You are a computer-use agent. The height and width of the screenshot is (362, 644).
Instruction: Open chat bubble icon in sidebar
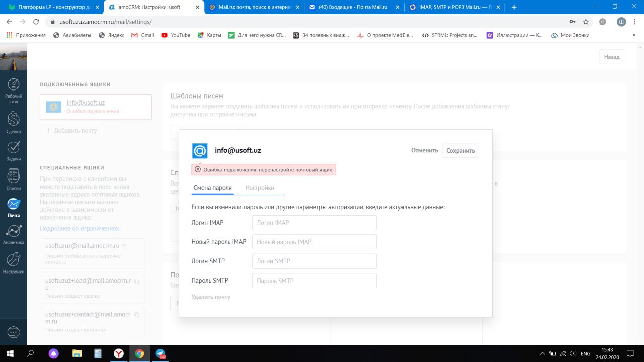click(x=14, y=332)
